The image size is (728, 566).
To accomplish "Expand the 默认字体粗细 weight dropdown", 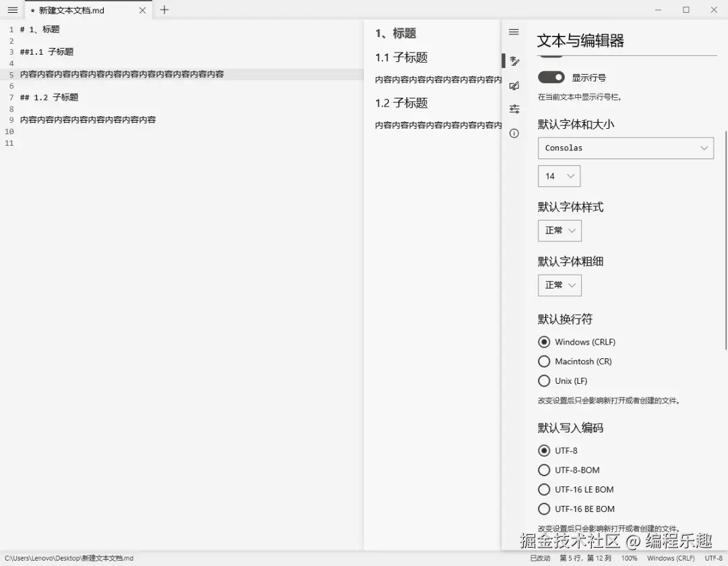I will 559,285.
